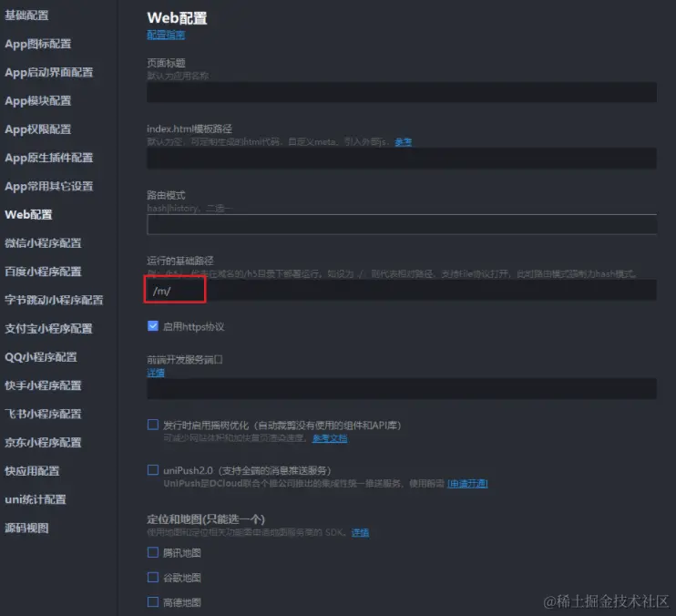Open 详情 link under 前端开发服务端口
This screenshot has height=616, width=676.
(156, 373)
